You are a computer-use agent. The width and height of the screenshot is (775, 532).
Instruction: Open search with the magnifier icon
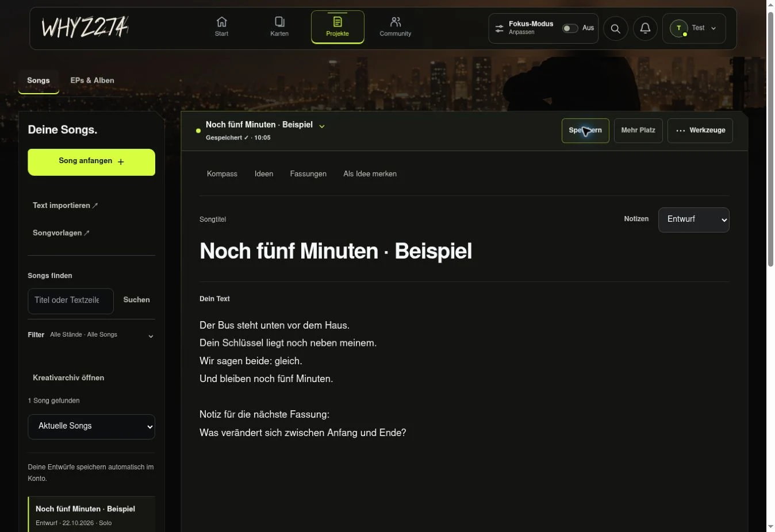click(x=615, y=28)
